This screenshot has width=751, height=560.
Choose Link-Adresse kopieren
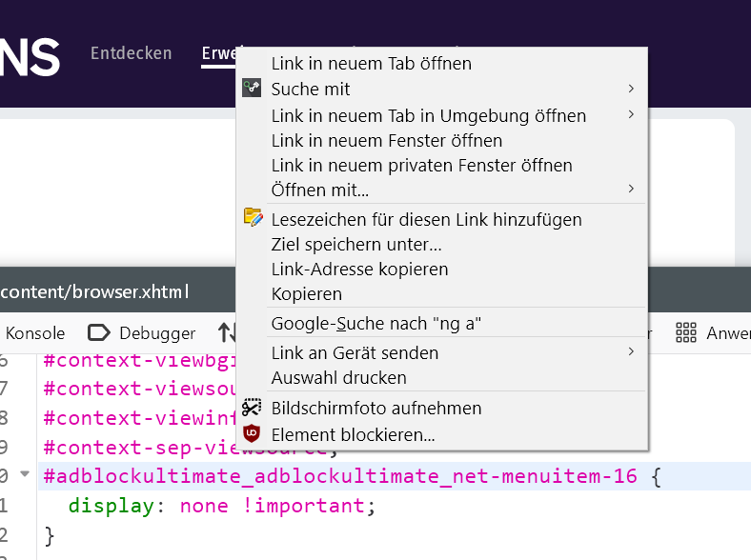pos(359,269)
